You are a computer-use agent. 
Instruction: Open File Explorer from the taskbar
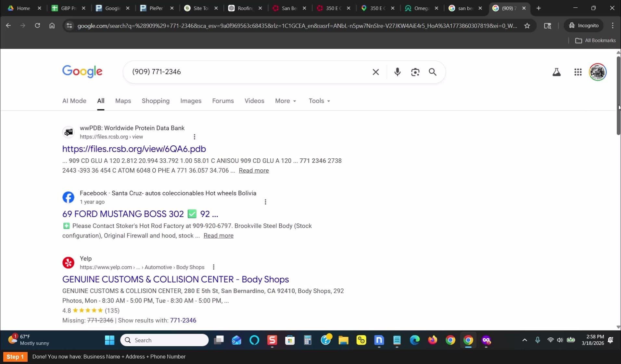343,340
